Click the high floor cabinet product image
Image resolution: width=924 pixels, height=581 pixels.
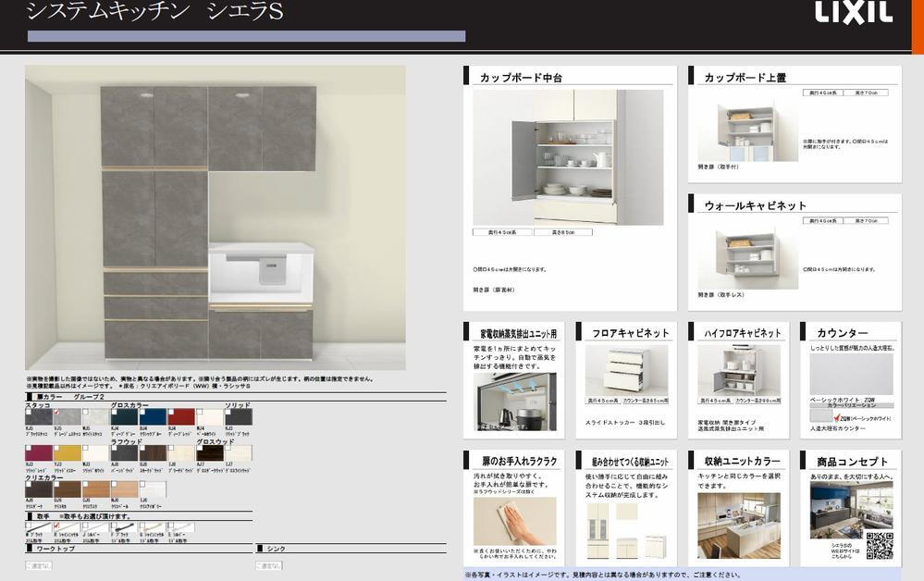point(737,370)
